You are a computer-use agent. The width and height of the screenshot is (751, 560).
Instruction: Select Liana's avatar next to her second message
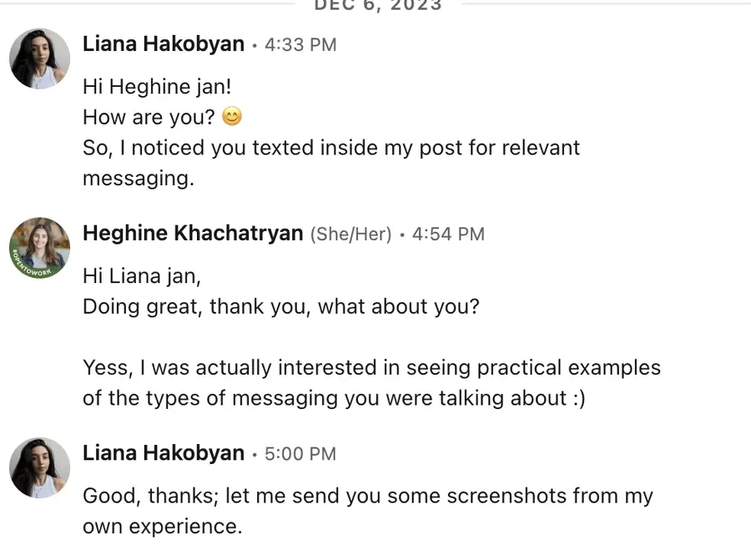(x=39, y=468)
